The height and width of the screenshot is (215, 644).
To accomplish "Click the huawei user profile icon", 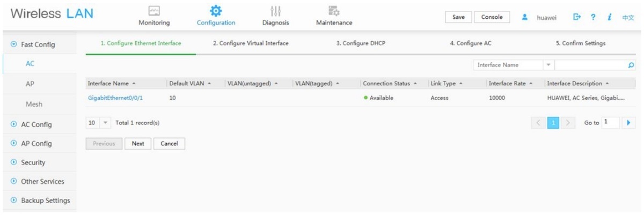I will coord(526,17).
